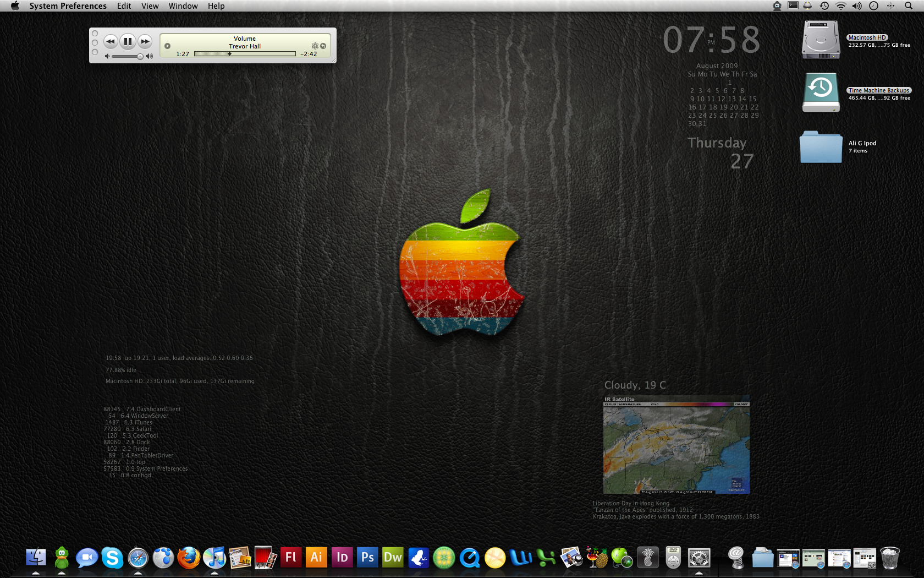Click the menu bar clock icon

pyautogui.click(x=874, y=6)
